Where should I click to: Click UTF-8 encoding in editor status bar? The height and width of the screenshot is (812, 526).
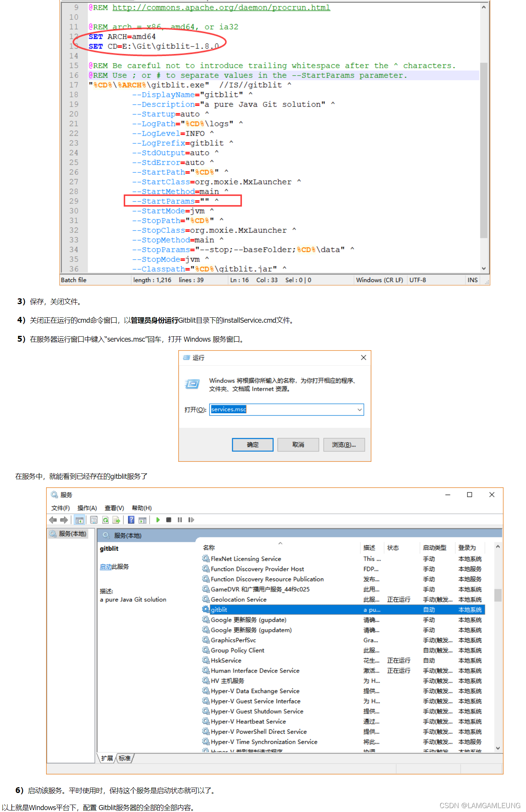(417, 280)
